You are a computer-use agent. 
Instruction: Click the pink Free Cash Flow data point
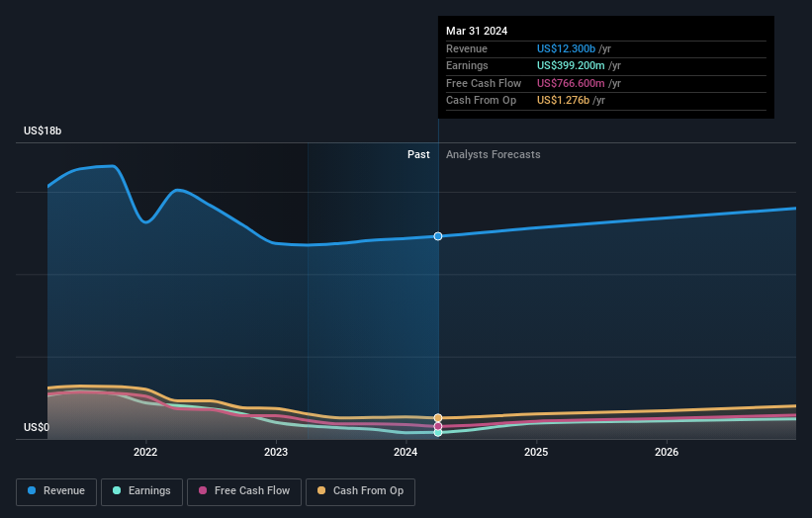pos(438,426)
